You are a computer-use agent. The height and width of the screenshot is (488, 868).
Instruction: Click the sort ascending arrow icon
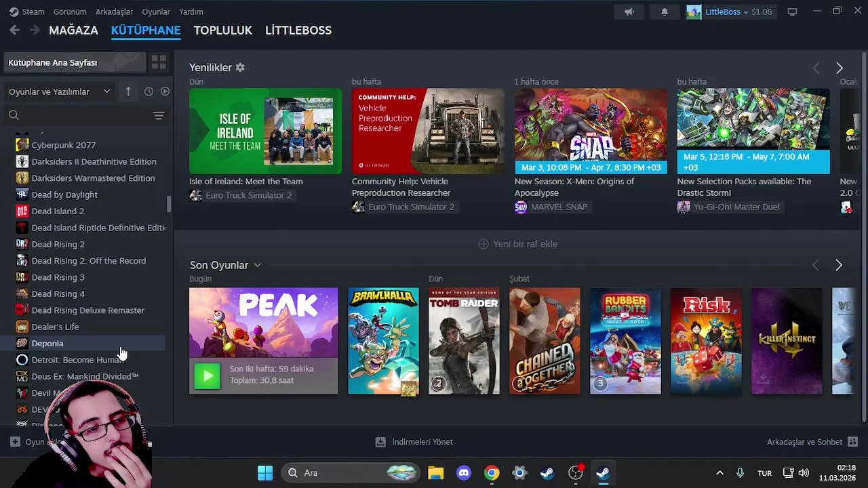(x=128, y=91)
